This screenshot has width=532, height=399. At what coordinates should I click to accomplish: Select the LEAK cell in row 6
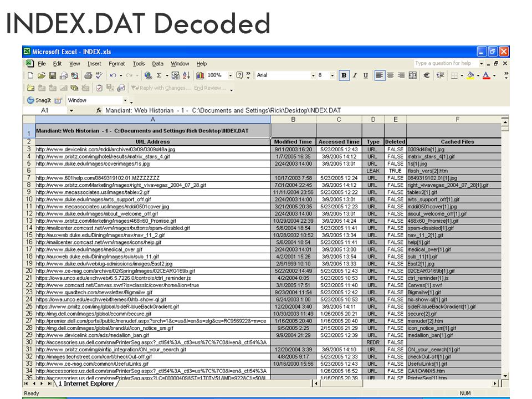point(373,171)
